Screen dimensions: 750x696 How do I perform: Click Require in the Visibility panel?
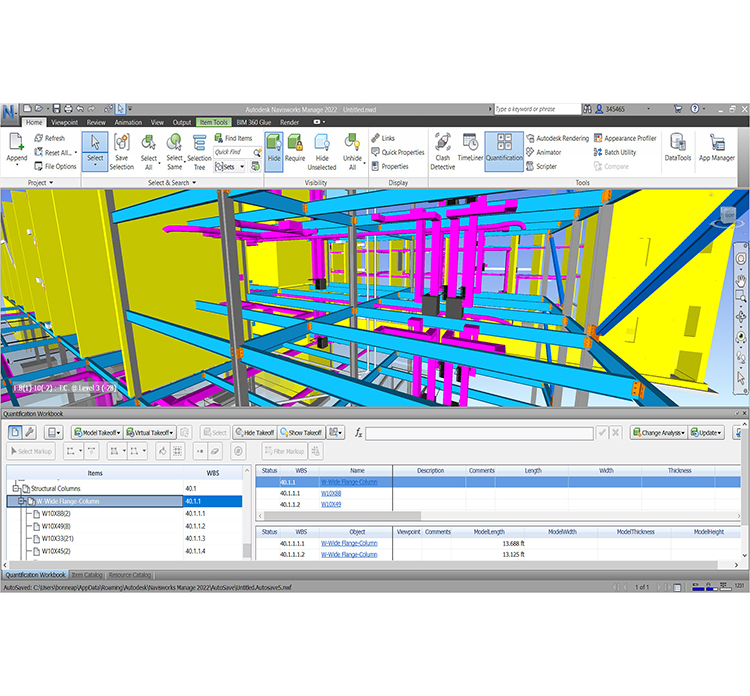pyautogui.click(x=295, y=148)
